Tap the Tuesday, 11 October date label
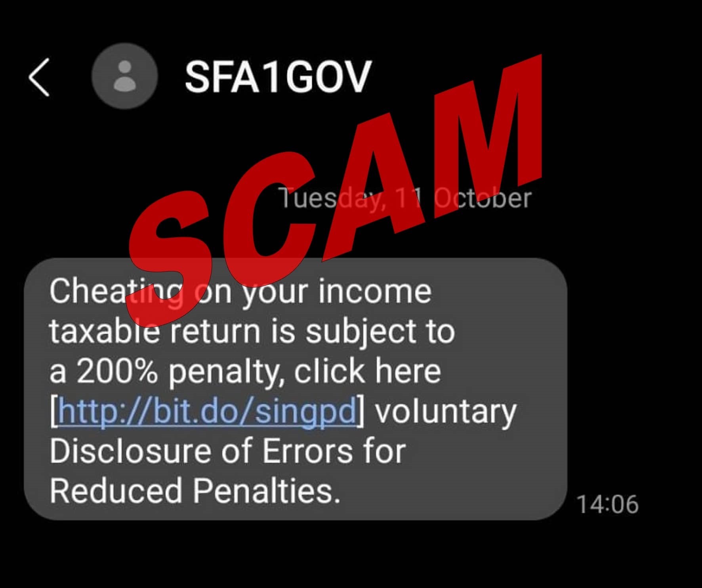Viewport: 702px width, 588px height. click(x=404, y=198)
